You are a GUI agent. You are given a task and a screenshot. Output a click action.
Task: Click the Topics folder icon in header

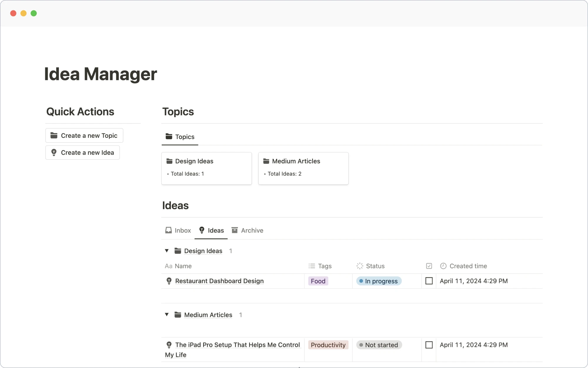tap(168, 136)
